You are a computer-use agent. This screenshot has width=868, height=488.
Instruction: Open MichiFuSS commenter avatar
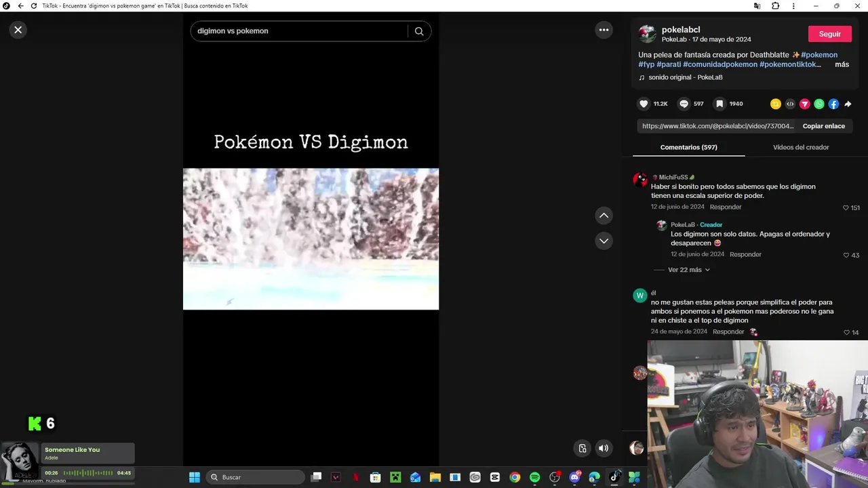pos(640,180)
